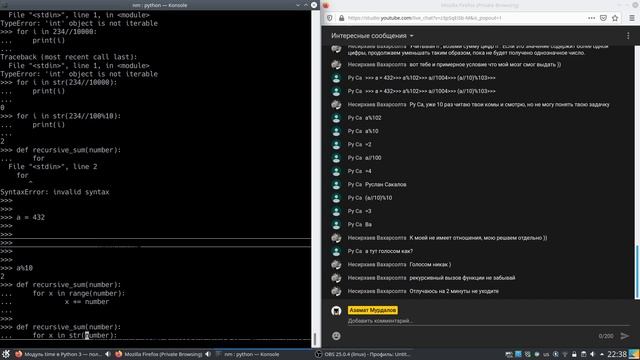
Task: Open live chat three-dot options menu
Action: pos(628,36)
